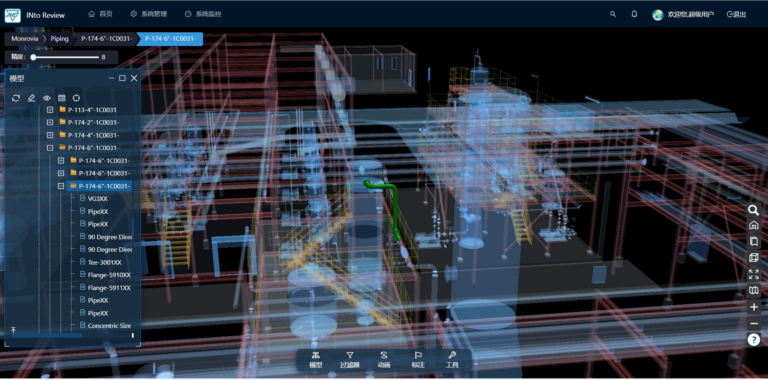This screenshot has width=768, height=380.
Task: Click the user avatar in header
Action: [658, 15]
